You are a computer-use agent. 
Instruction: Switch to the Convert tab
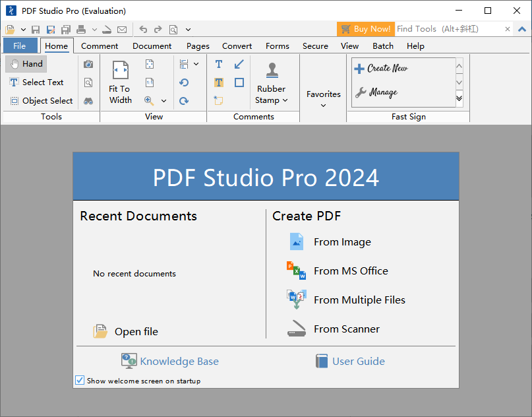(237, 46)
